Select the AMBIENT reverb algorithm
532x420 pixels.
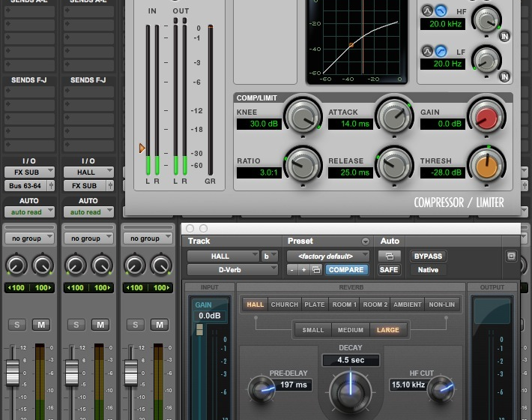pos(407,304)
